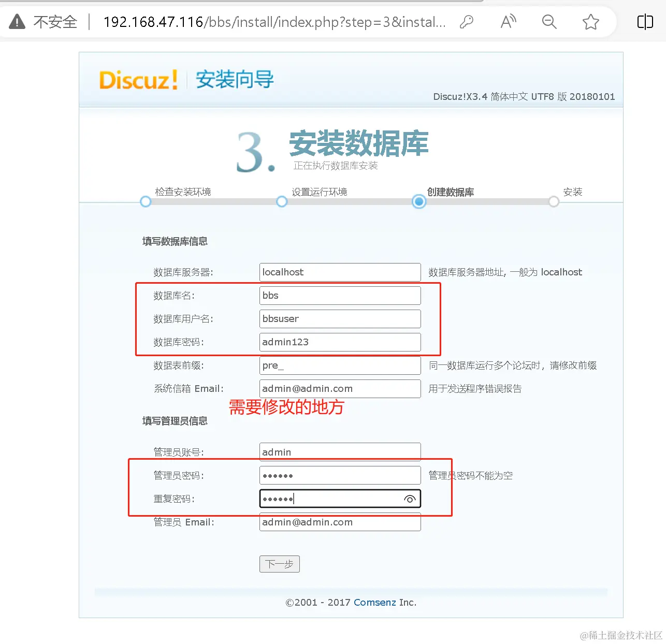Click the 数据库名: label
The width and height of the screenshot is (666, 644).
pos(174,296)
